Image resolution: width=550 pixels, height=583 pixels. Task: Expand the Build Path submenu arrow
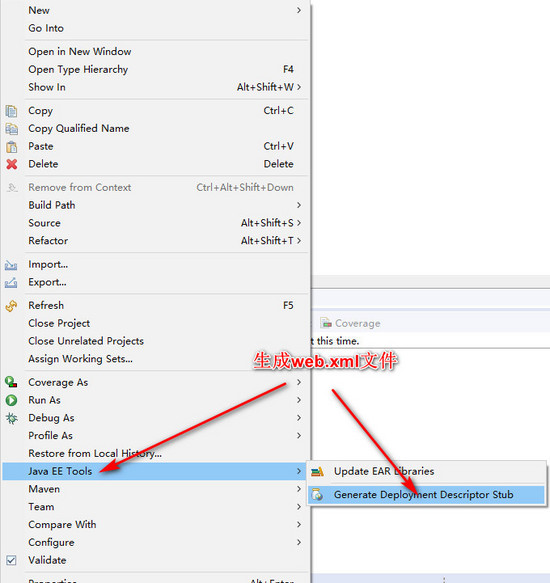pyautogui.click(x=299, y=205)
